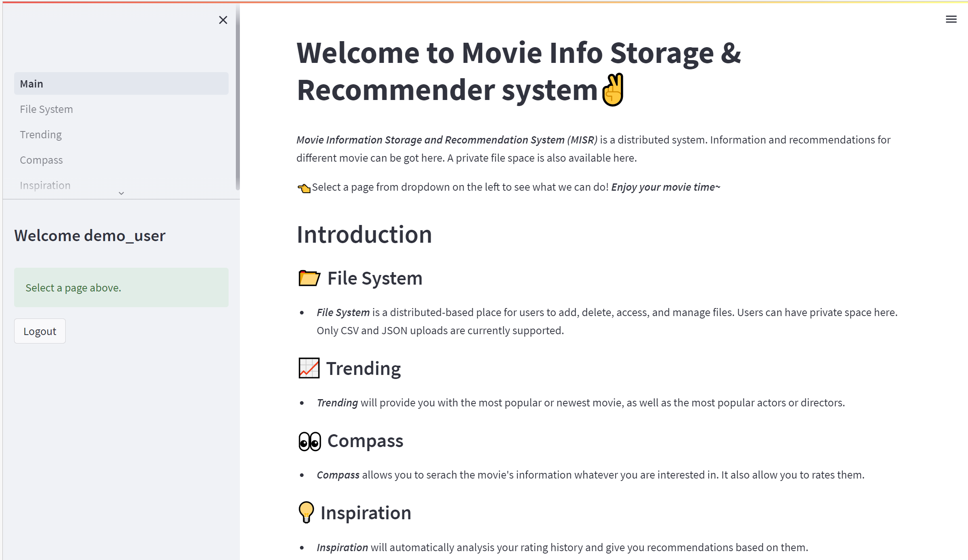Open Inspiration page in sidebar

pyautogui.click(x=45, y=185)
